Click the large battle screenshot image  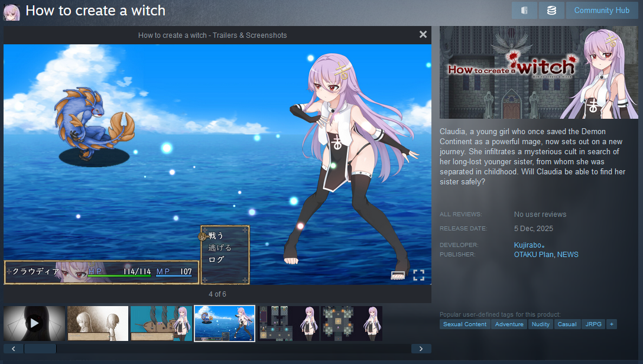(217, 164)
